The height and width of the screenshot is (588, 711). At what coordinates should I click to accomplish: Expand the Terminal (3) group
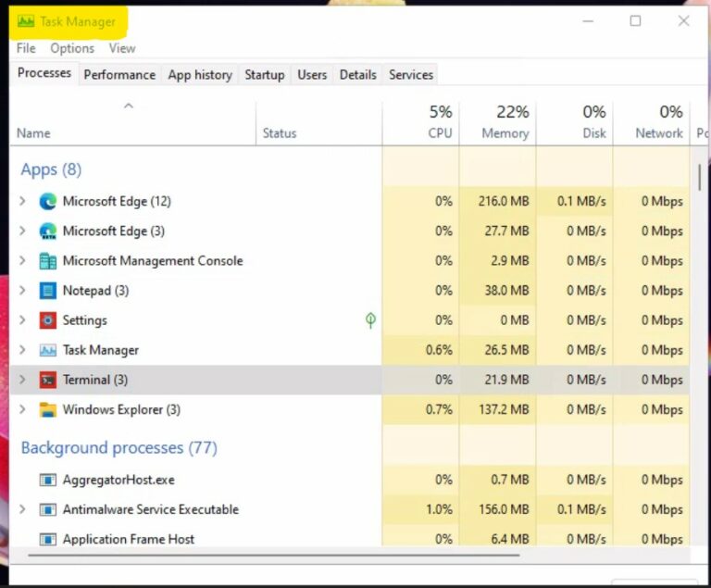(22, 380)
